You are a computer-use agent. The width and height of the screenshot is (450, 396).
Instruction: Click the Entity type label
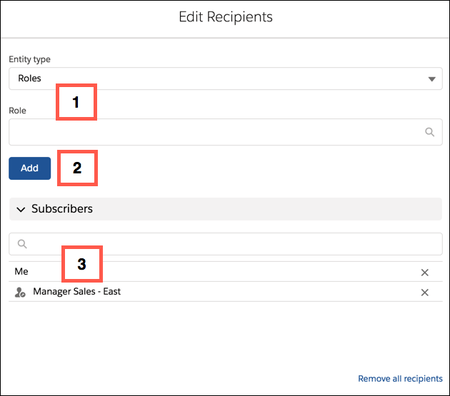[x=30, y=59]
